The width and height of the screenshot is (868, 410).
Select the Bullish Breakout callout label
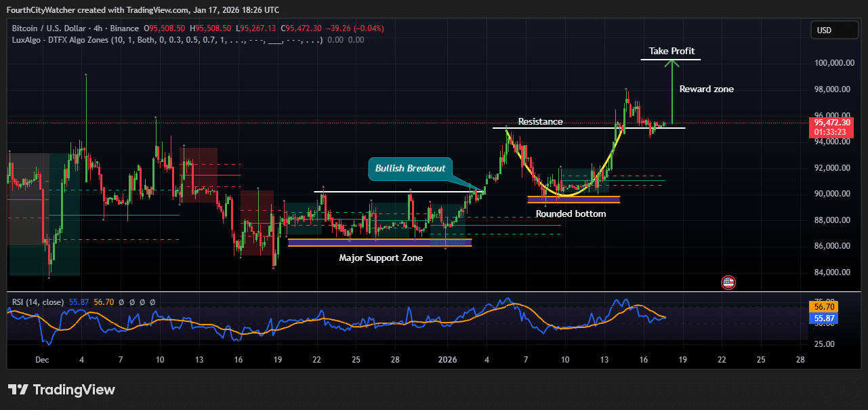point(411,169)
